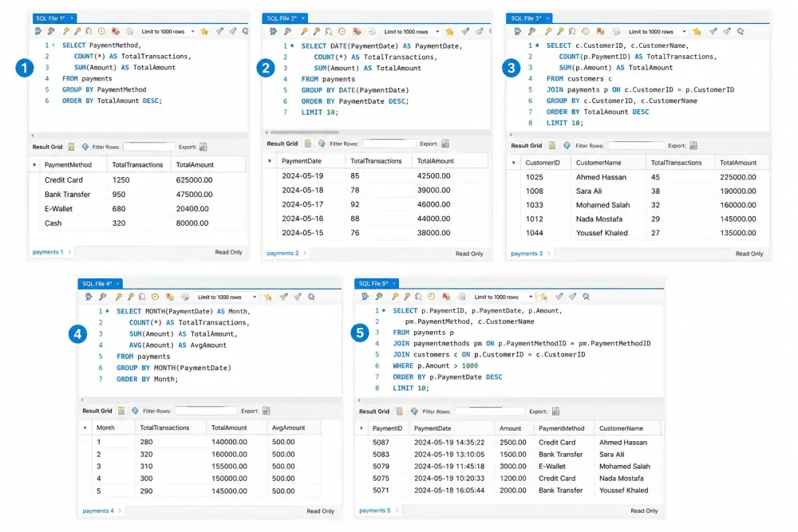
Task: Open the 'payments 2' result tab
Action: [x=283, y=254]
